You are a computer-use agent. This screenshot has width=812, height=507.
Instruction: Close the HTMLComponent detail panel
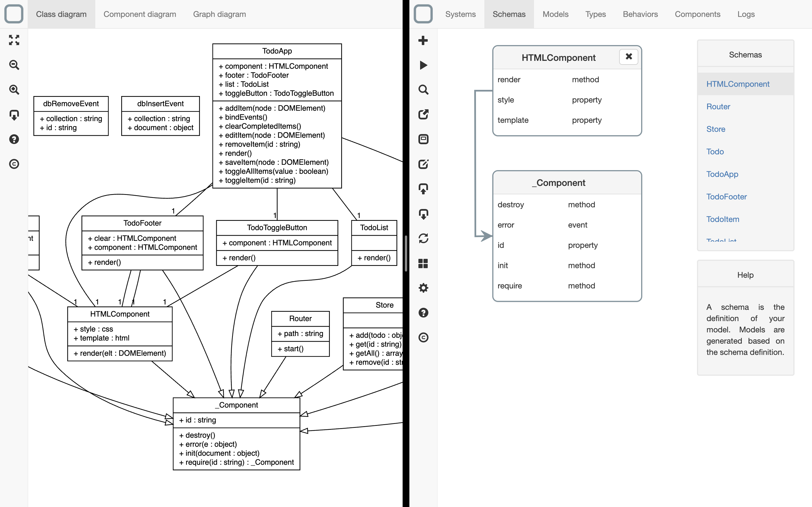[628, 57]
